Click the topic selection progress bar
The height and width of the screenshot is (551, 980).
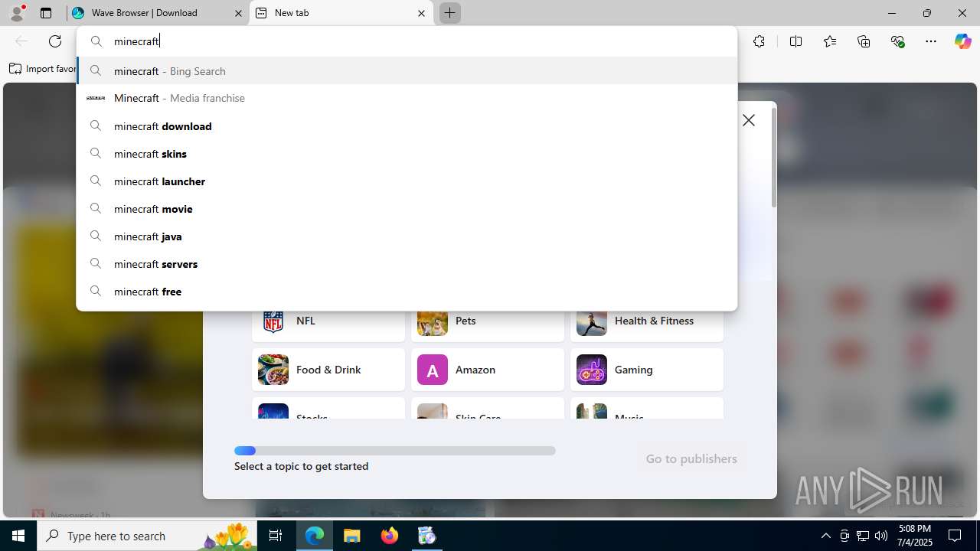[395, 451]
